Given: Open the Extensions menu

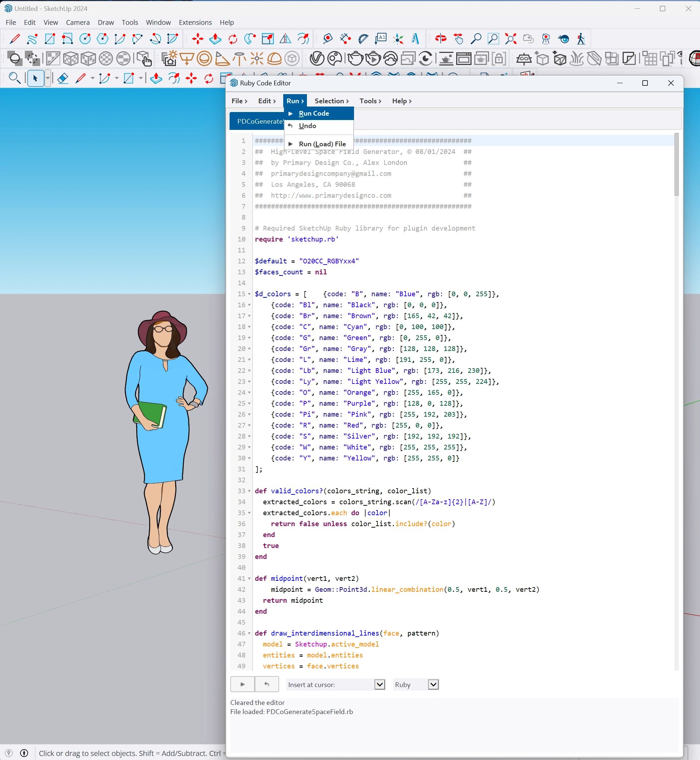Looking at the screenshot, I should pyautogui.click(x=195, y=22).
